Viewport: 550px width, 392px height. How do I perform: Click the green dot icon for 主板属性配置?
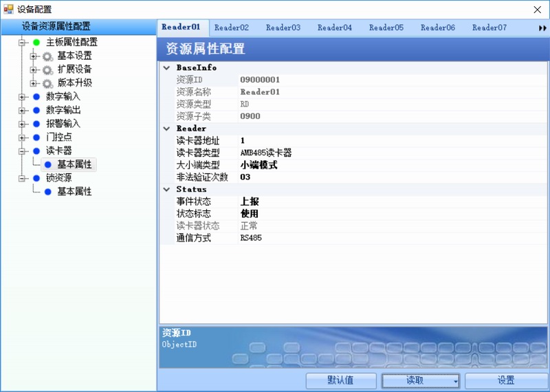point(36,42)
